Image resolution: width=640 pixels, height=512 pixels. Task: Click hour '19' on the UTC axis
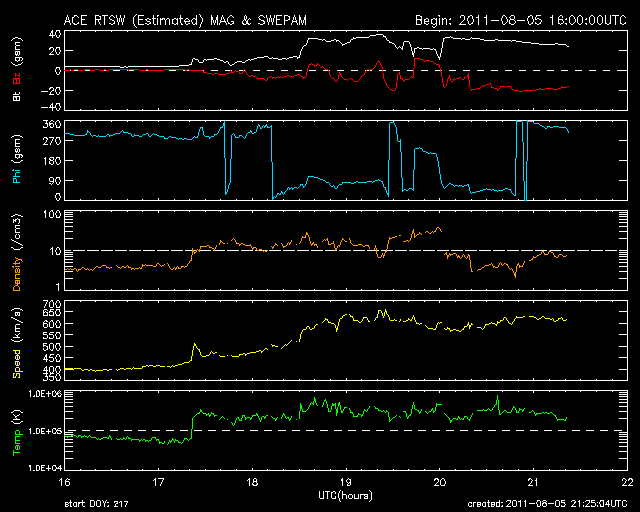[x=346, y=482]
